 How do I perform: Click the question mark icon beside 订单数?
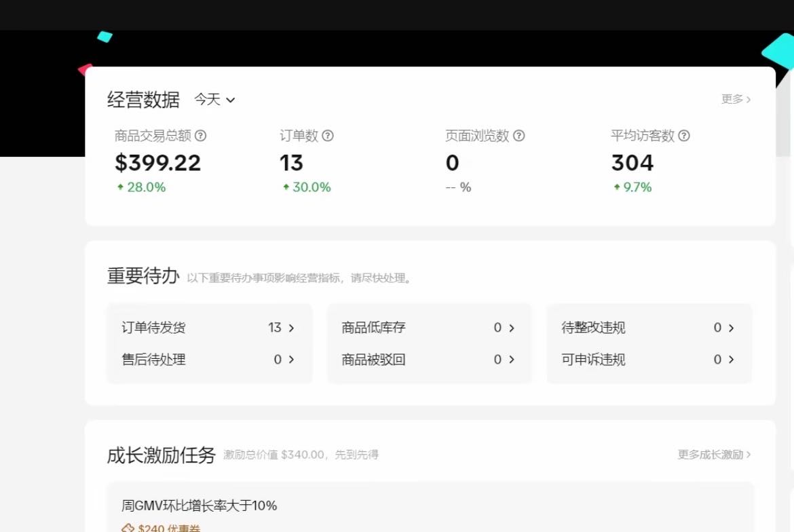[x=328, y=136]
